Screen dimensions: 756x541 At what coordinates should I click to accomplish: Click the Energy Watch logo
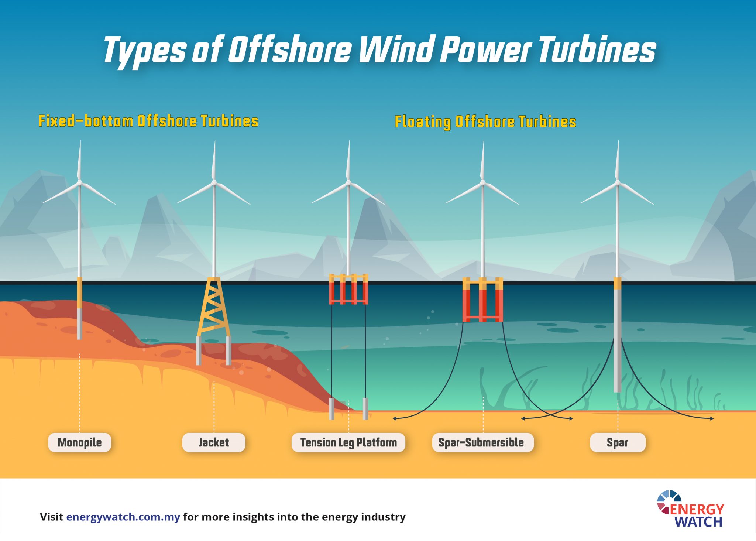(690, 509)
